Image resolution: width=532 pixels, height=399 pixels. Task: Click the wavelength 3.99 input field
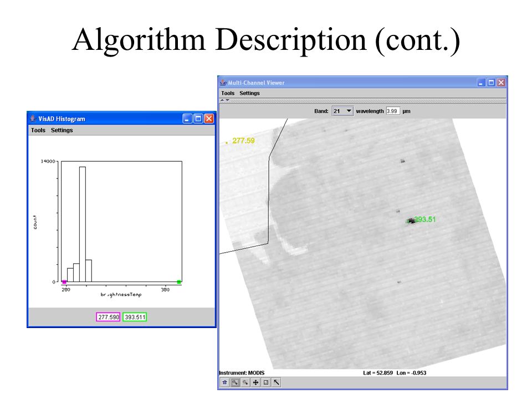pos(393,111)
